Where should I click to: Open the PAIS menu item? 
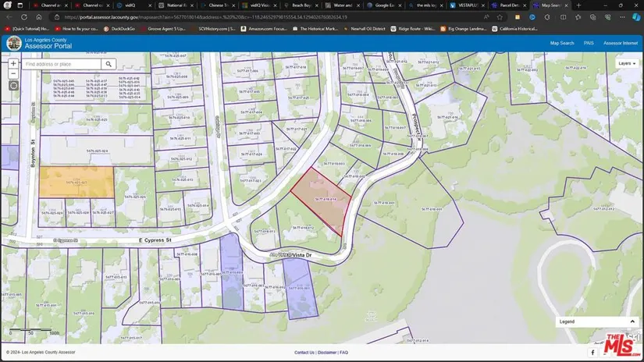589,43
